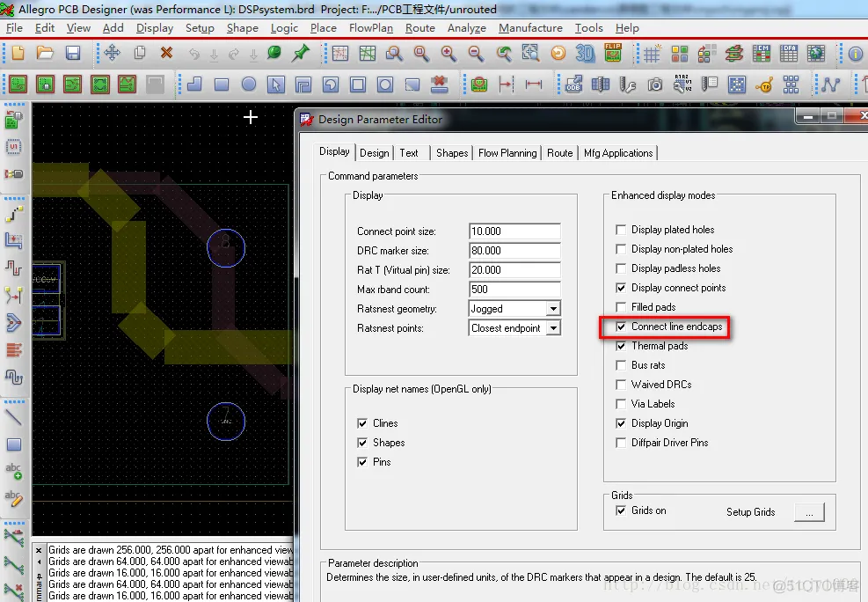Uncheck Connect line endcaps

pos(621,327)
